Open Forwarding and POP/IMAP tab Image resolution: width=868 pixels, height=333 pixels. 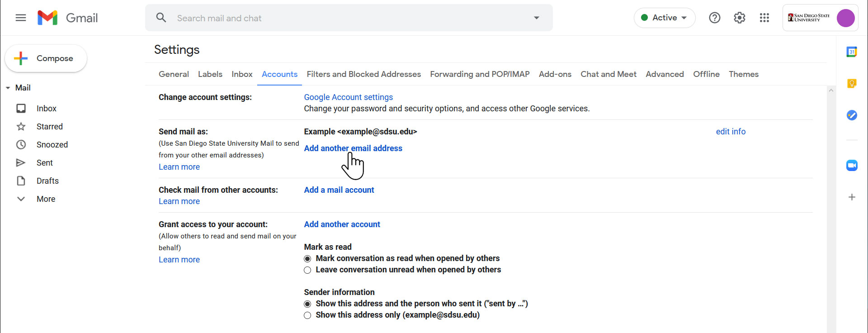click(480, 74)
